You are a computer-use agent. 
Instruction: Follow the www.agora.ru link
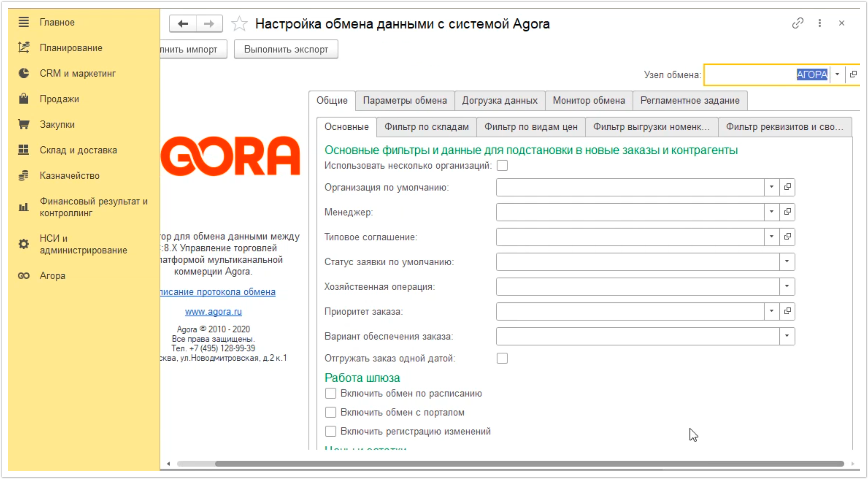213,312
